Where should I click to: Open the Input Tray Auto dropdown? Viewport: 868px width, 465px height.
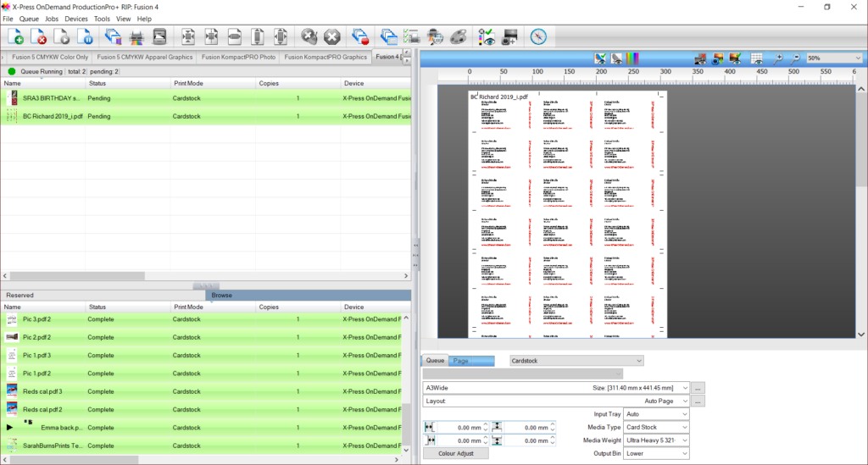coord(656,414)
